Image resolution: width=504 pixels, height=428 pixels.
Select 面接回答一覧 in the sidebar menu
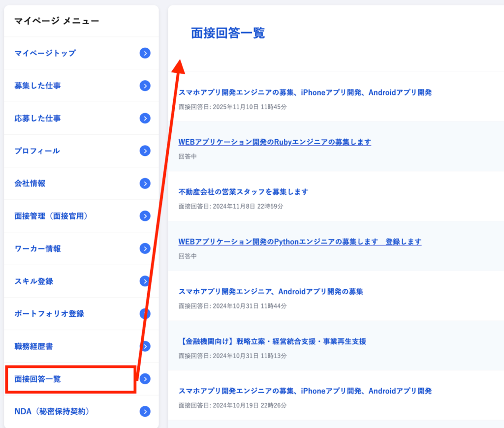38,379
